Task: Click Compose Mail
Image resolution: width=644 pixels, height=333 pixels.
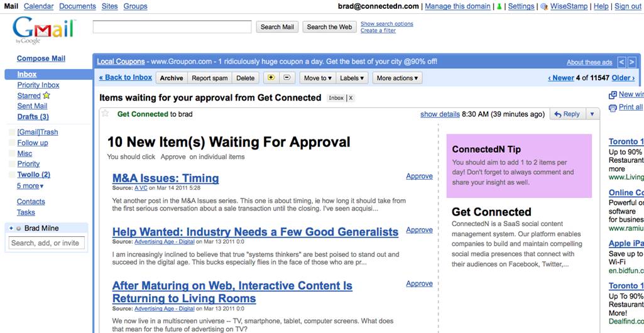Action: point(41,58)
